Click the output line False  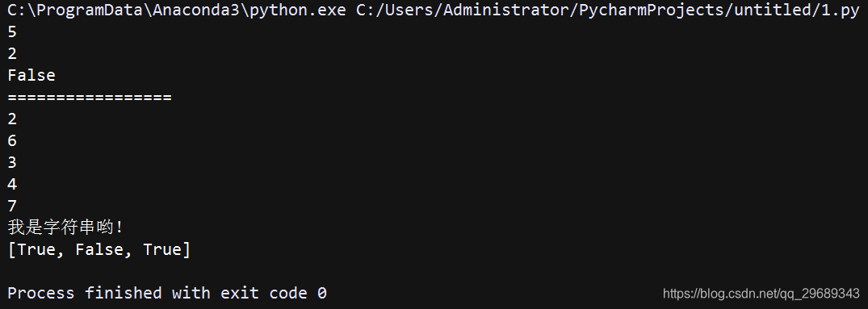(x=31, y=75)
